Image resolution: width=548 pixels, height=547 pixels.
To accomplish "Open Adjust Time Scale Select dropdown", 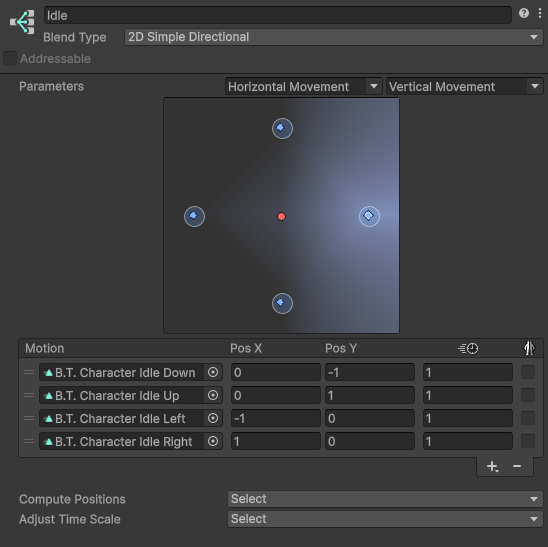I will click(x=385, y=519).
